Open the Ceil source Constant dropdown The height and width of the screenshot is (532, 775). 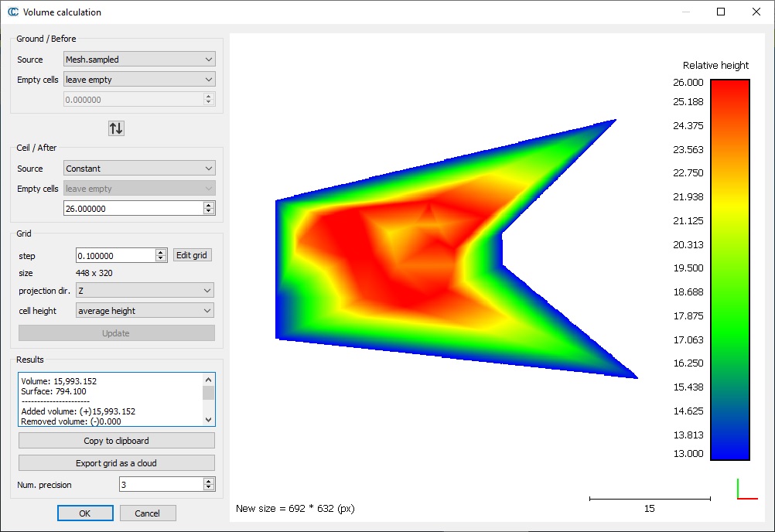pyautogui.click(x=139, y=169)
